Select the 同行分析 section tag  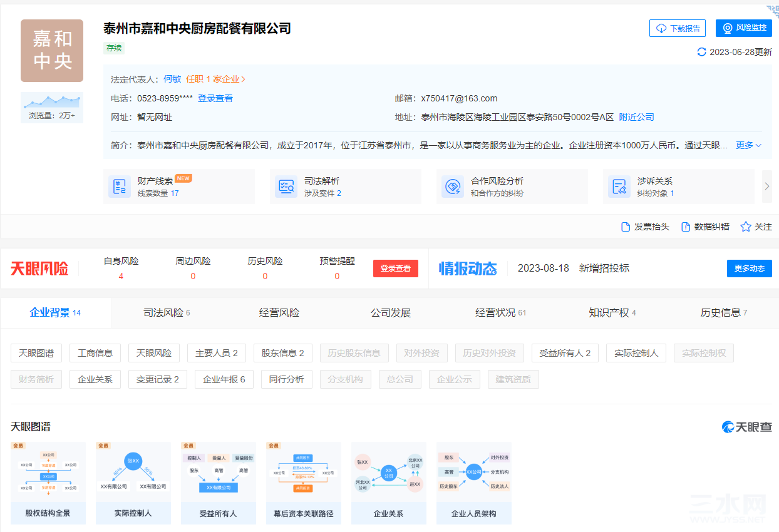point(287,379)
